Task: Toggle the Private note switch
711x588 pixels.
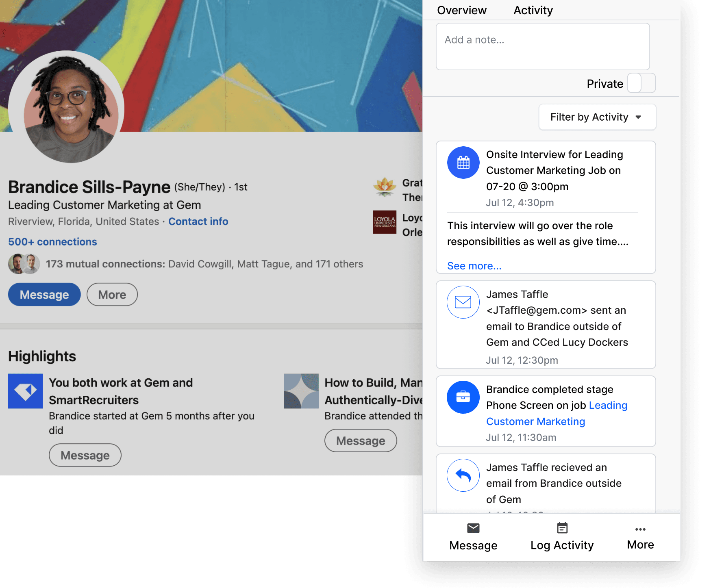Action: tap(641, 83)
